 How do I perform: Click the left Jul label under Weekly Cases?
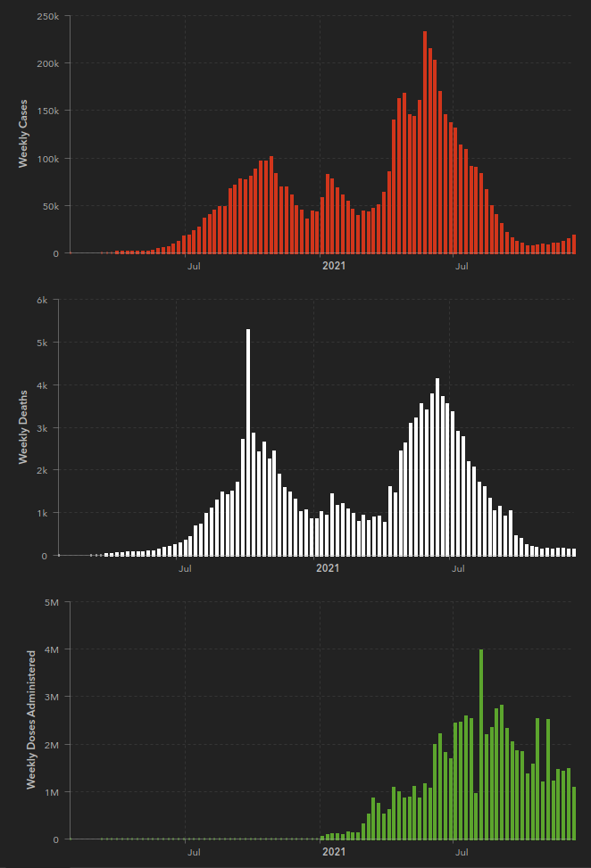tap(193, 265)
